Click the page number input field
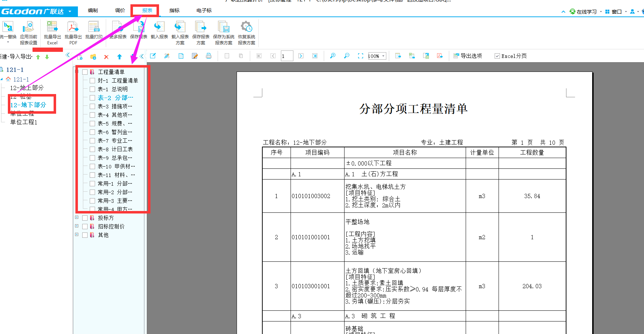 pos(287,56)
